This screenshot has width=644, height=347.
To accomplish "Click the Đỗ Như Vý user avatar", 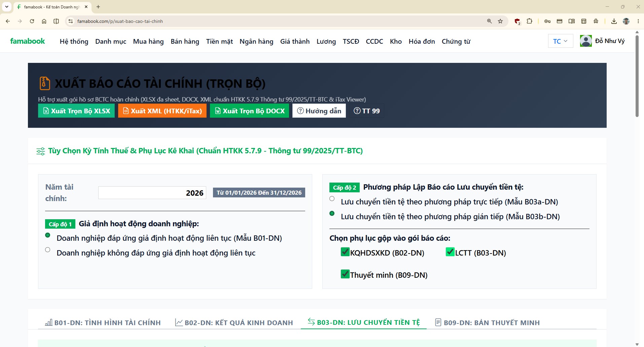I will (x=586, y=41).
